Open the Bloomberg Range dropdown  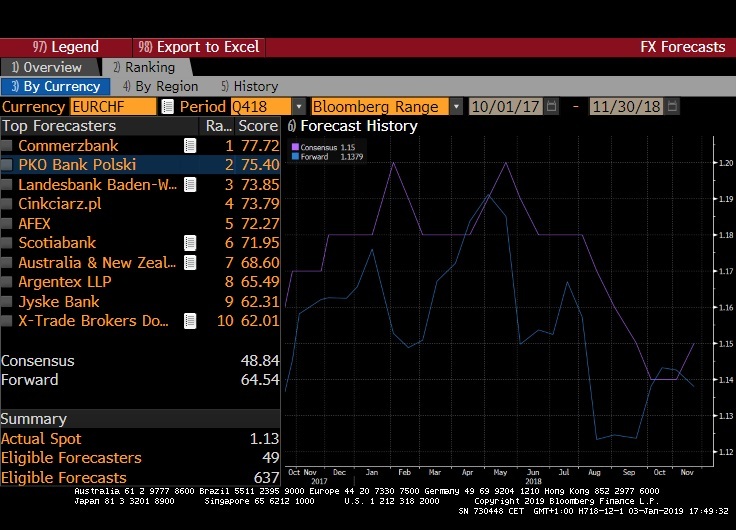(x=456, y=107)
